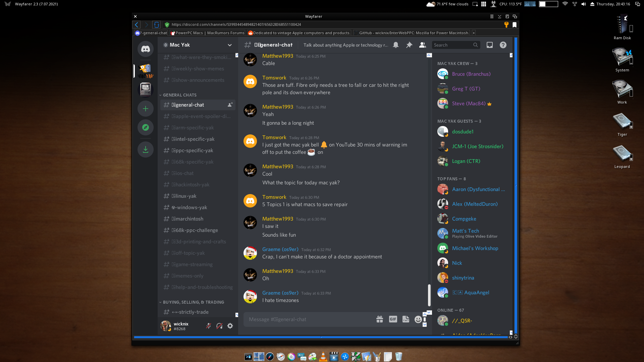Open Explore Public Servers compass icon

coord(145,127)
